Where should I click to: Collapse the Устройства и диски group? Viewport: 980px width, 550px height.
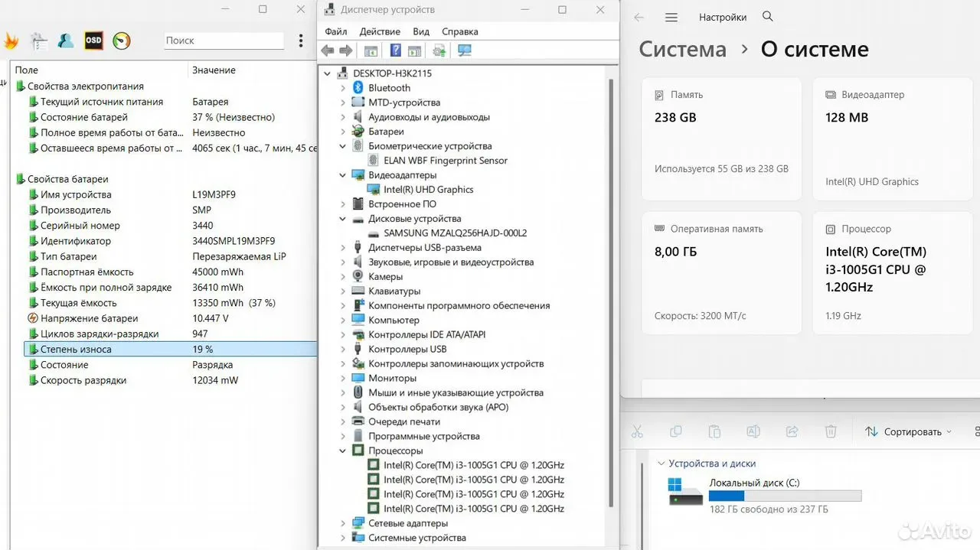point(661,464)
